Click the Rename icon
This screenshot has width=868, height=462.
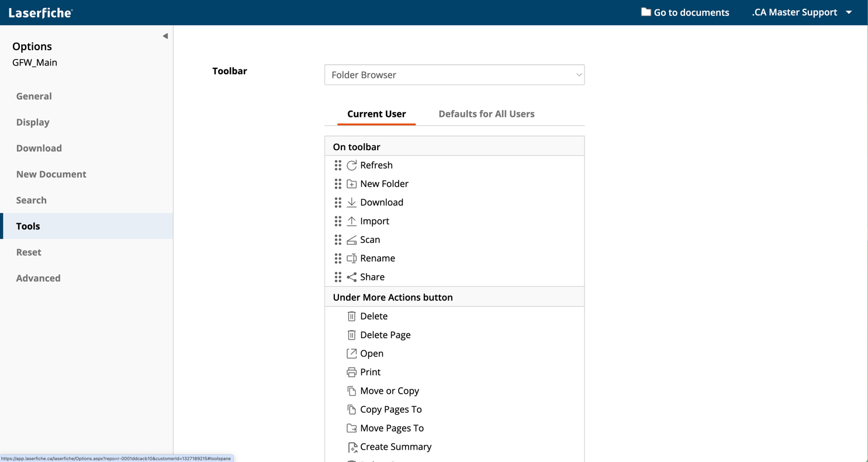351,258
